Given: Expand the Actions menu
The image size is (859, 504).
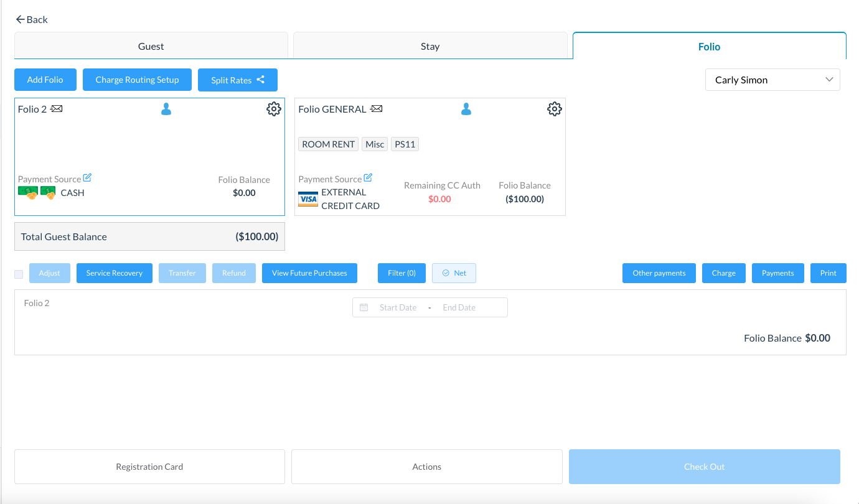Looking at the screenshot, I should pos(426,467).
